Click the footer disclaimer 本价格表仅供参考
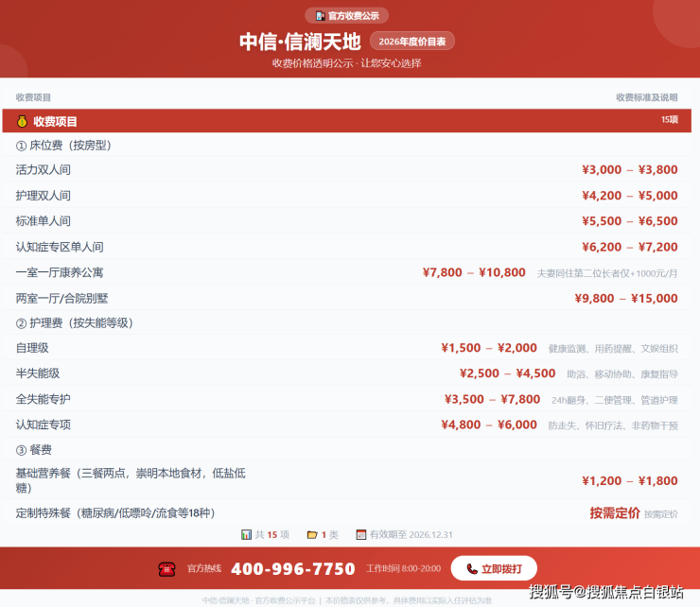 click(x=408, y=600)
